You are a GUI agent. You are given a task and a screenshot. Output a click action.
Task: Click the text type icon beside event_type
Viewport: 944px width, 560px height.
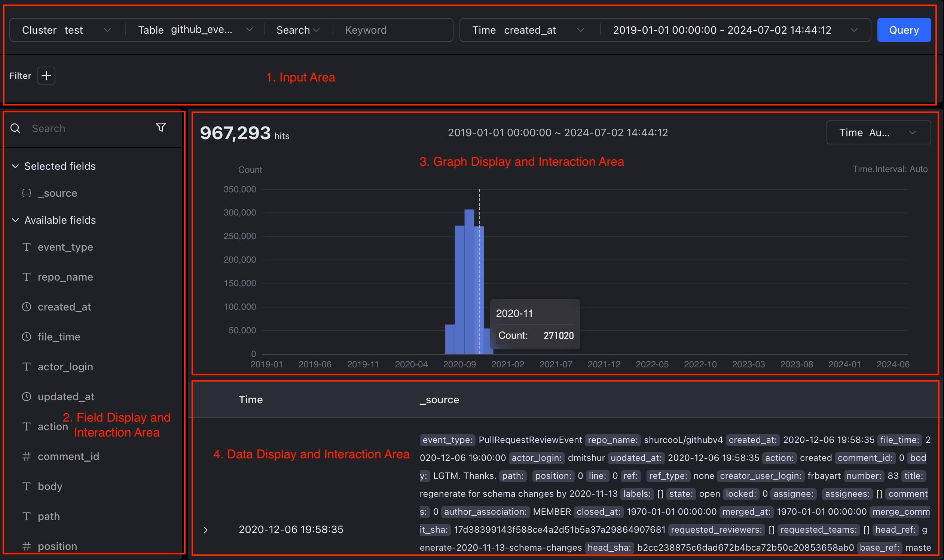(27, 247)
